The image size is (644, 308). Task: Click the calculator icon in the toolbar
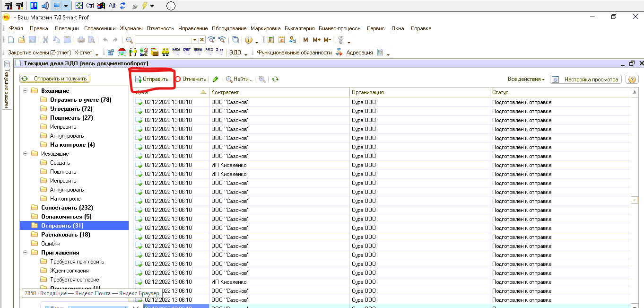pyautogui.click(x=271, y=40)
